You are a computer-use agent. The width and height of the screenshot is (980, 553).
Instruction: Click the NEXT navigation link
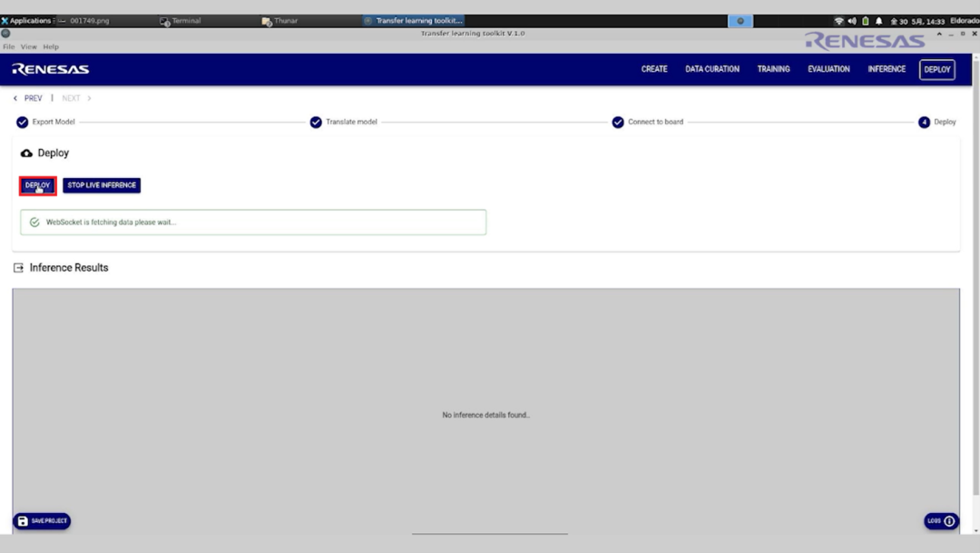click(x=76, y=98)
